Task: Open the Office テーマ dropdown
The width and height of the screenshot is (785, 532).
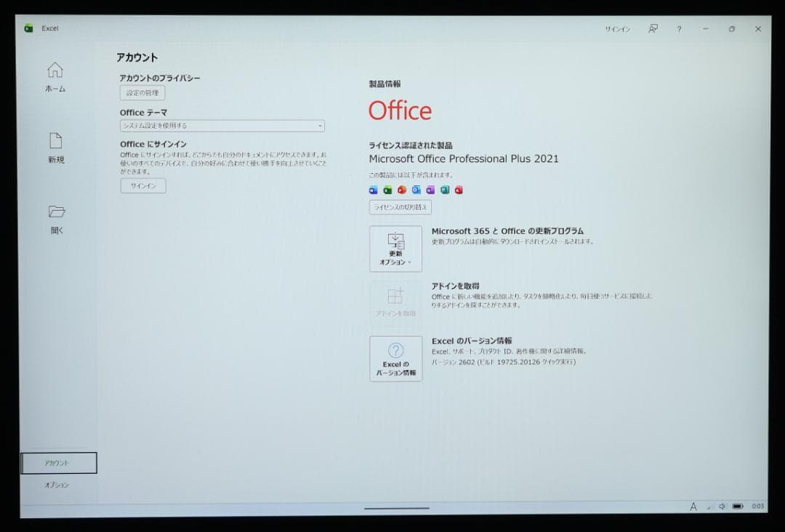Action: (222, 126)
